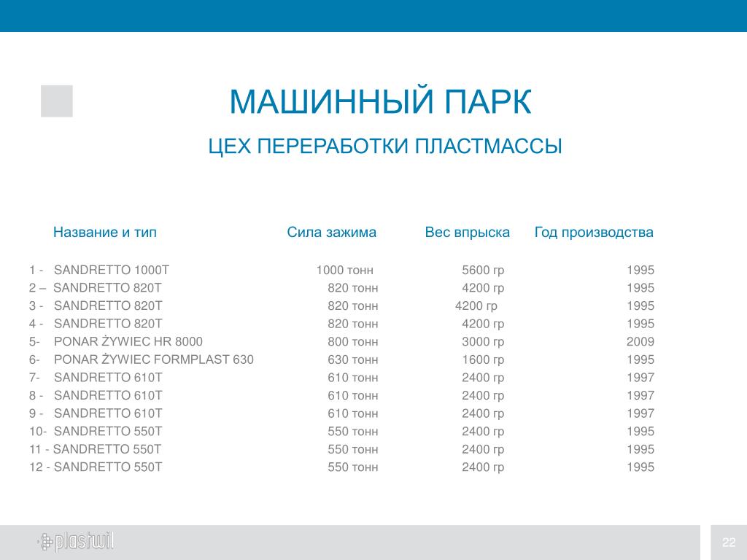Click the column header Название и тип

(x=105, y=232)
